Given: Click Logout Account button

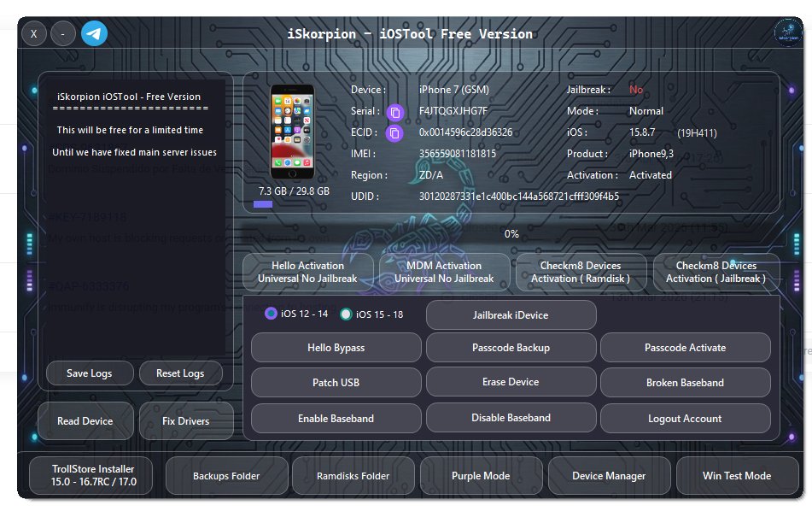Looking at the screenshot, I should (x=685, y=418).
